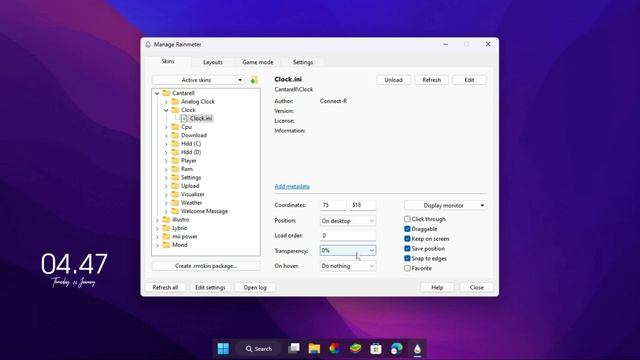Click the Visualizer folder icon

coord(175,194)
